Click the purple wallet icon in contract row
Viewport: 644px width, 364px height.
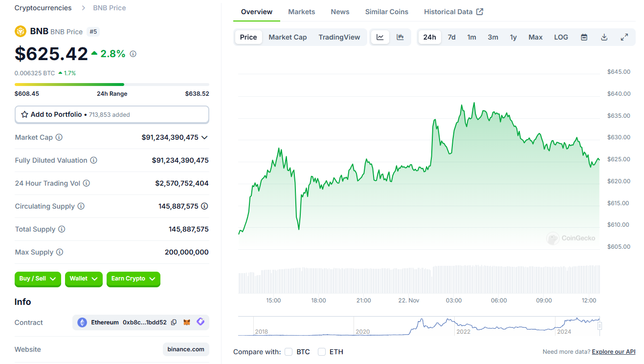tap(200, 322)
